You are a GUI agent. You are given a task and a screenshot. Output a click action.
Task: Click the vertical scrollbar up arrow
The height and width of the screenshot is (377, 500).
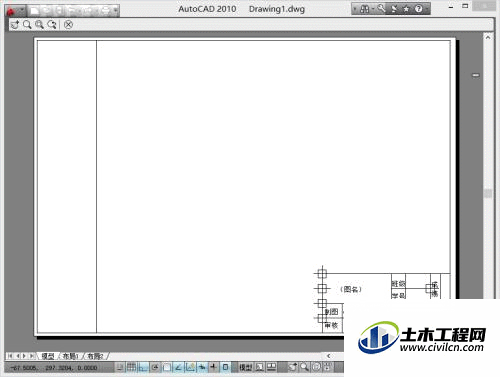click(488, 37)
